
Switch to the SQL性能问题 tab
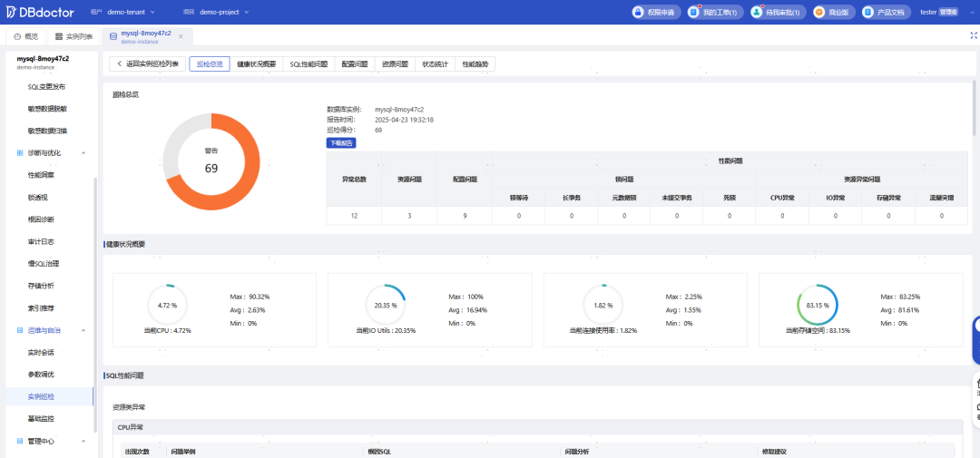(309, 64)
